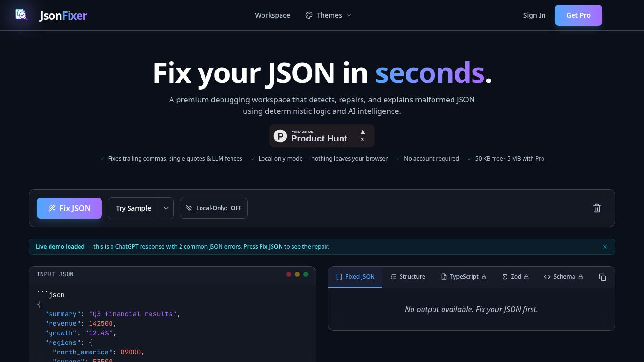Viewport: 644px width, 362px height.
Task: Click the lock icon on the TypeScript tab
Action: tap(484, 277)
